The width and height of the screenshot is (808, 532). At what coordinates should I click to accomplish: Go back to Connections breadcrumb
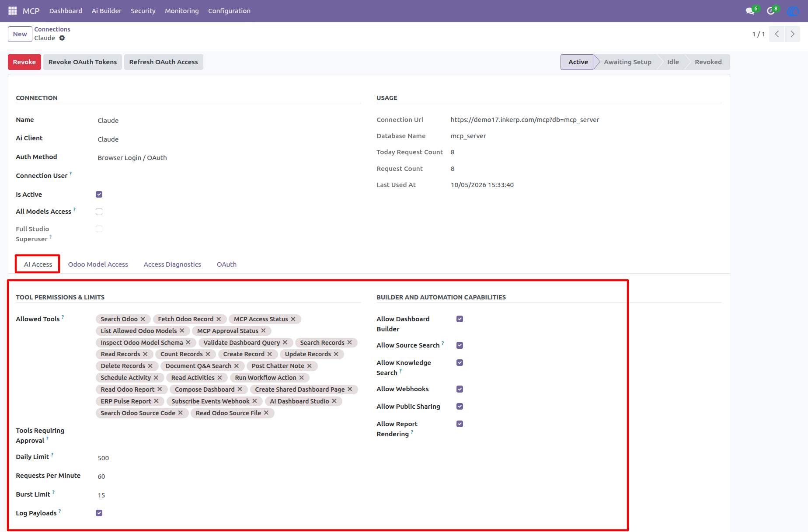52,29
